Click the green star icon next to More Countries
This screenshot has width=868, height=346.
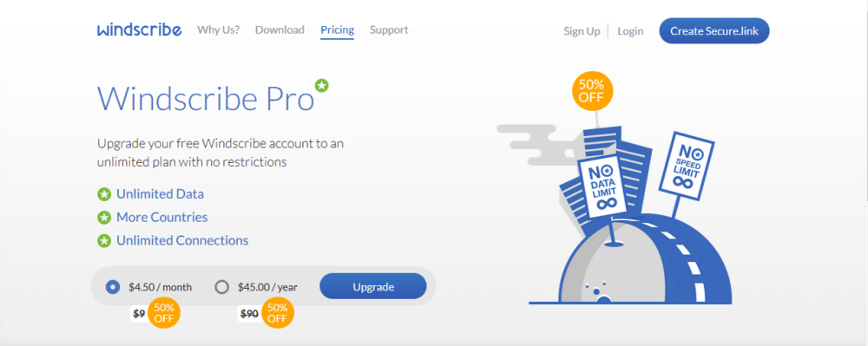(x=104, y=217)
